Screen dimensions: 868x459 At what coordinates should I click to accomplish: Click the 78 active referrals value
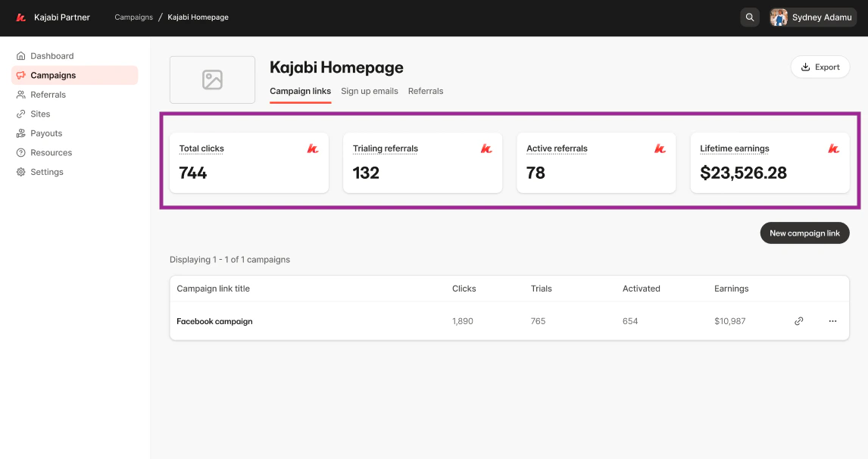535,173
